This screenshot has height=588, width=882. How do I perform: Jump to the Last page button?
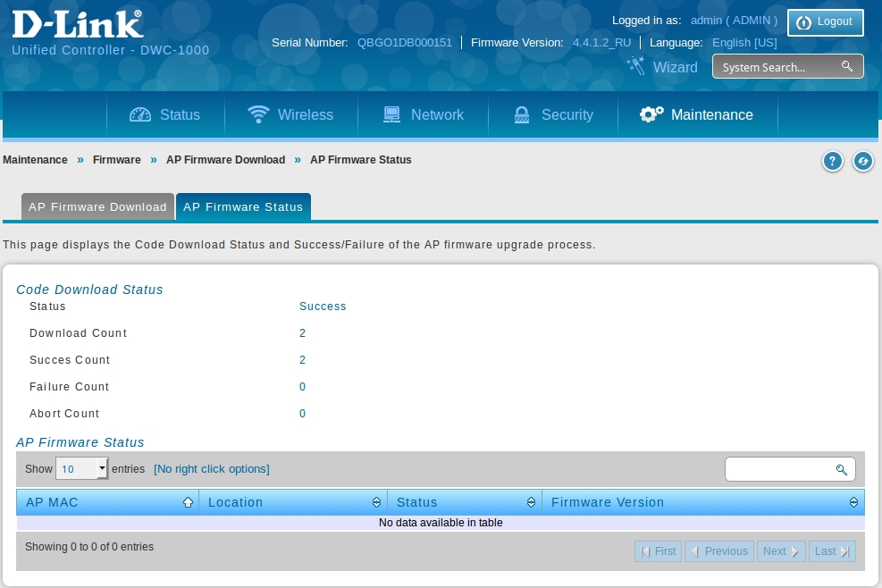833,551
